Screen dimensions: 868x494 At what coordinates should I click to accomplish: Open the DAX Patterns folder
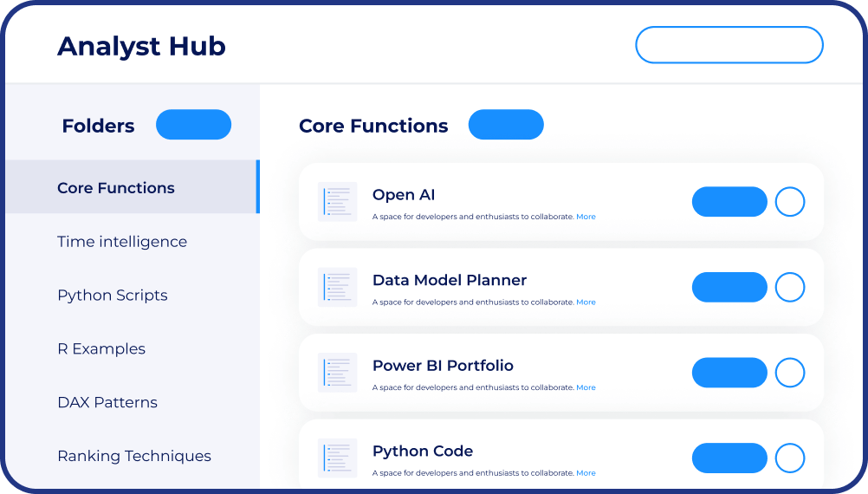(107, 402)
